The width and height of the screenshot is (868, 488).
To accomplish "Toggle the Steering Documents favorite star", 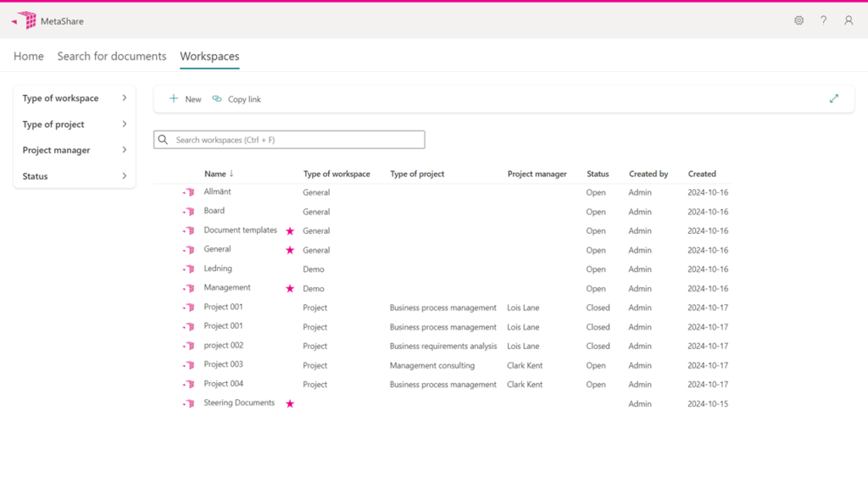I will (x=290, y=404).
